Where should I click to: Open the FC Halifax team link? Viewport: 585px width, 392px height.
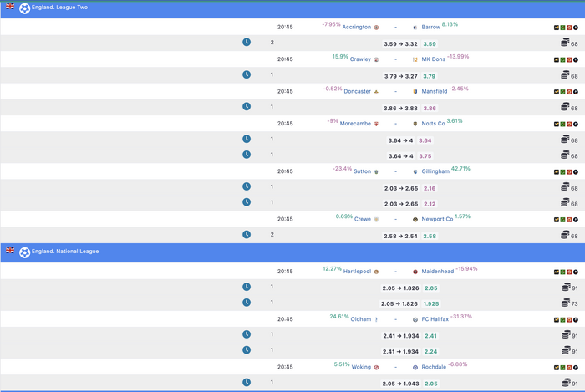(x=435, y=319)
